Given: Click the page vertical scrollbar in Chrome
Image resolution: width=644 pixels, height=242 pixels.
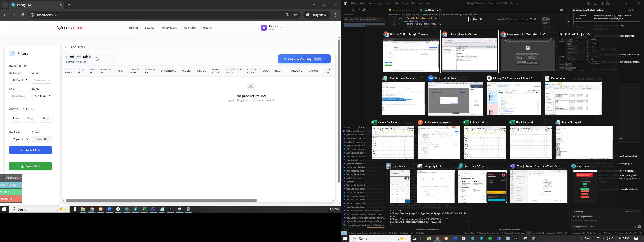Looking at the screenshot, I should pos(339,111).
